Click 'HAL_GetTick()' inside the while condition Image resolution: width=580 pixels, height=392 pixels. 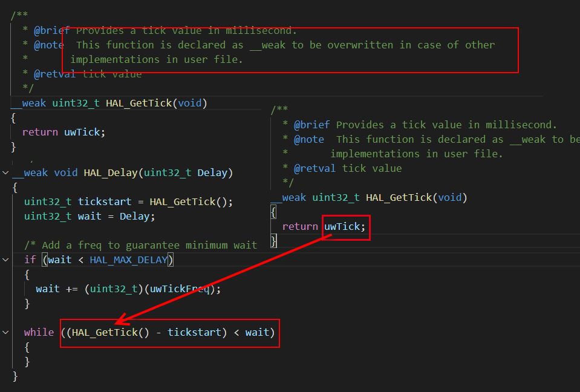tap(110, 333)
